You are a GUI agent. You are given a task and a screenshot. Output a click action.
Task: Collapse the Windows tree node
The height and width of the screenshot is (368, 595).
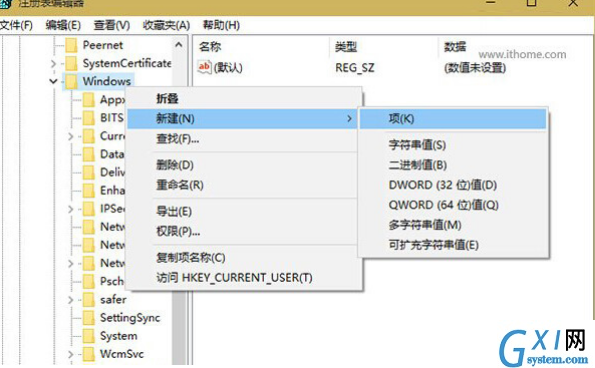click(53, 81)
